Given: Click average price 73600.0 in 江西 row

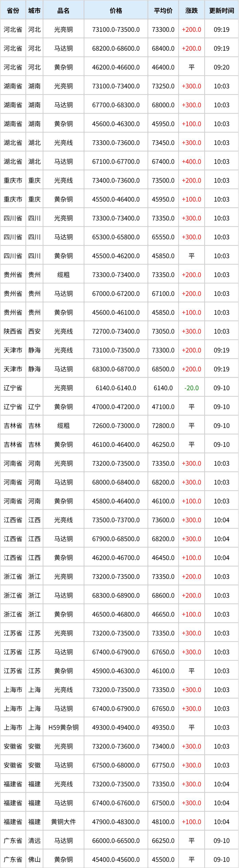Looking at the screenshot, I should pyautogui.click(x=163, y=520).
